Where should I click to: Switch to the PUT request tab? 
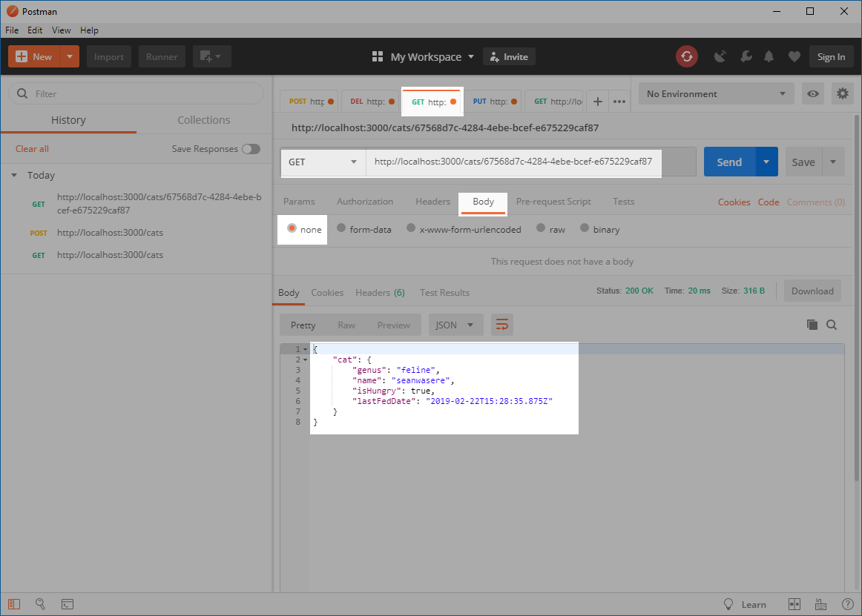tap(493, 102)
